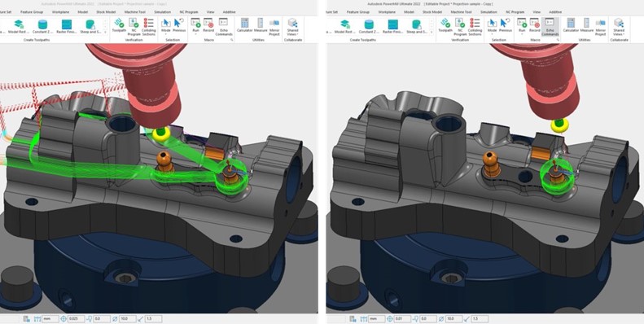Open Feature Group tab in left window

32,12
